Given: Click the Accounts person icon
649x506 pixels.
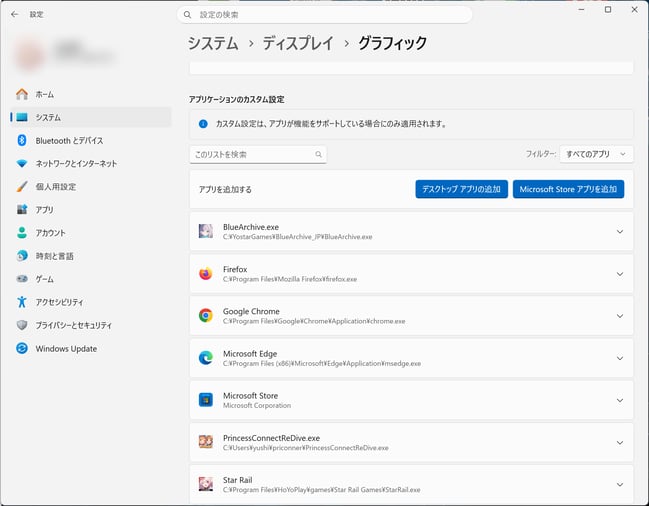Looking at the screenshot, I should tap(22, 233).
